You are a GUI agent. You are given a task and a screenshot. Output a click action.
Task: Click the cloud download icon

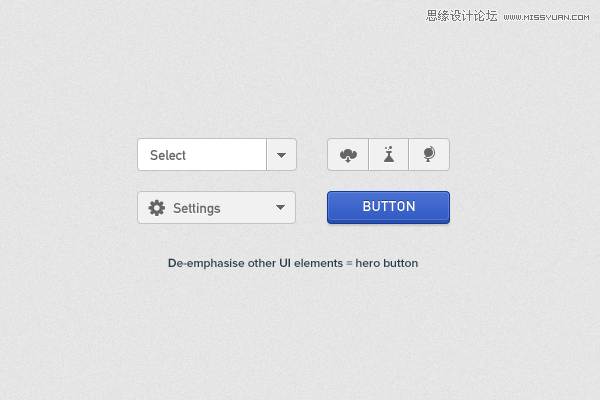click(x=348, y=155)
